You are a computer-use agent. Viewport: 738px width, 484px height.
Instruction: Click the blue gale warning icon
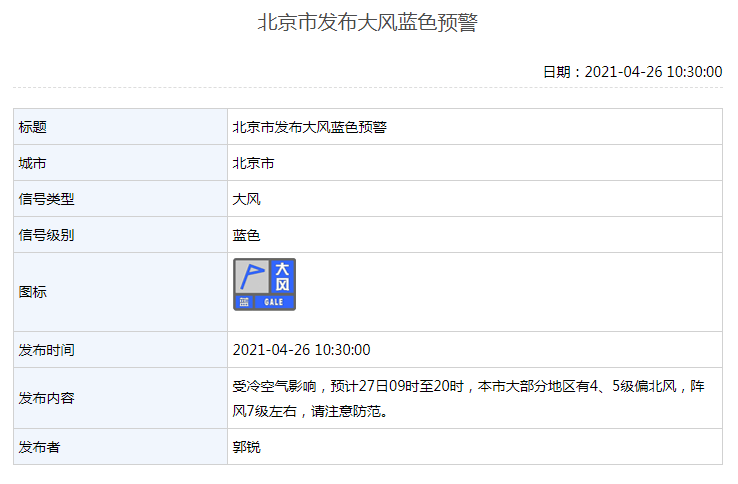265,284
